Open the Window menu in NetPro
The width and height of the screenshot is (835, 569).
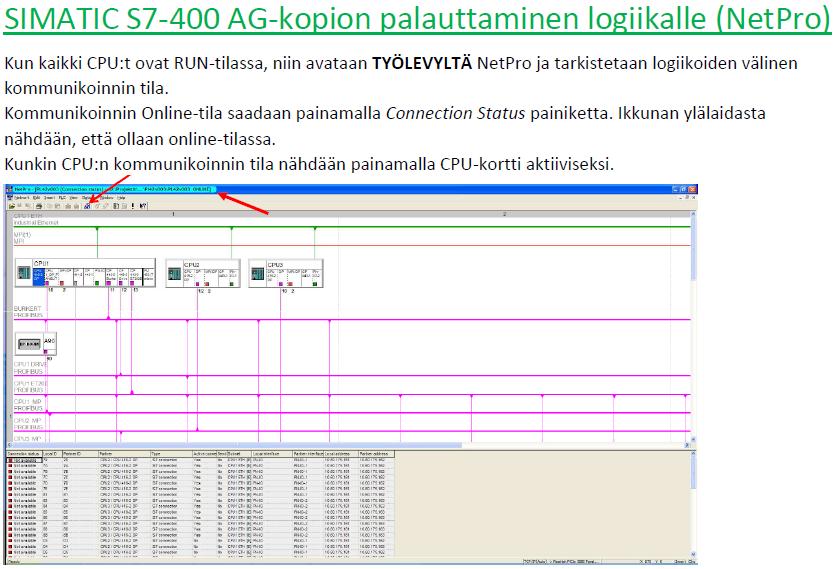107,198
